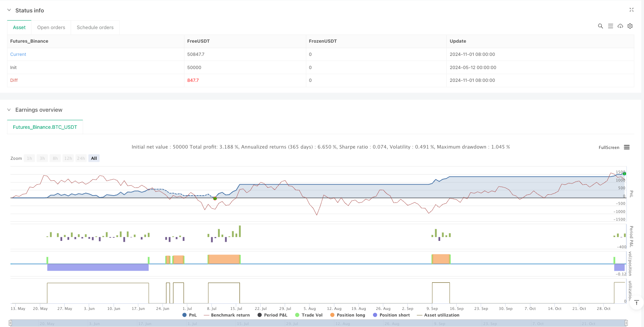Image resolution: width=644 pixels, height=327 pixels.
Task: Open the list view icon above the table
Action: coord(610,26)
